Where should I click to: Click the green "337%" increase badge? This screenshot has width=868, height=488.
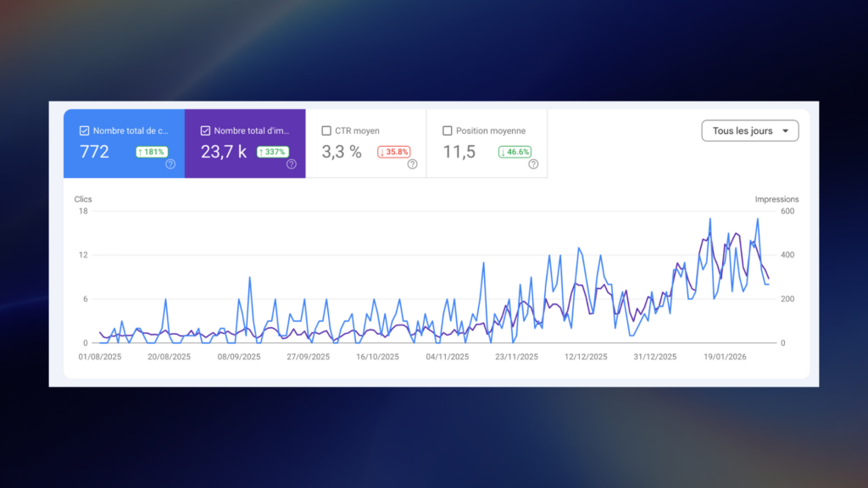tap(274, 151)
